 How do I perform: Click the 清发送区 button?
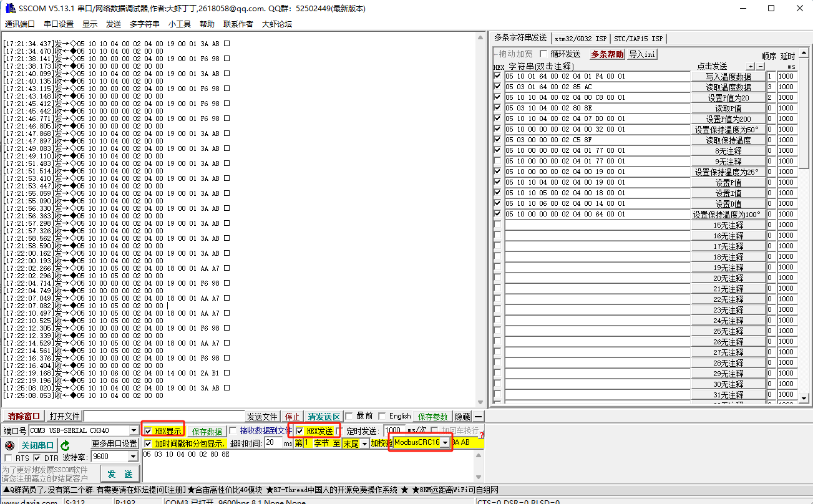click(324, 416)
